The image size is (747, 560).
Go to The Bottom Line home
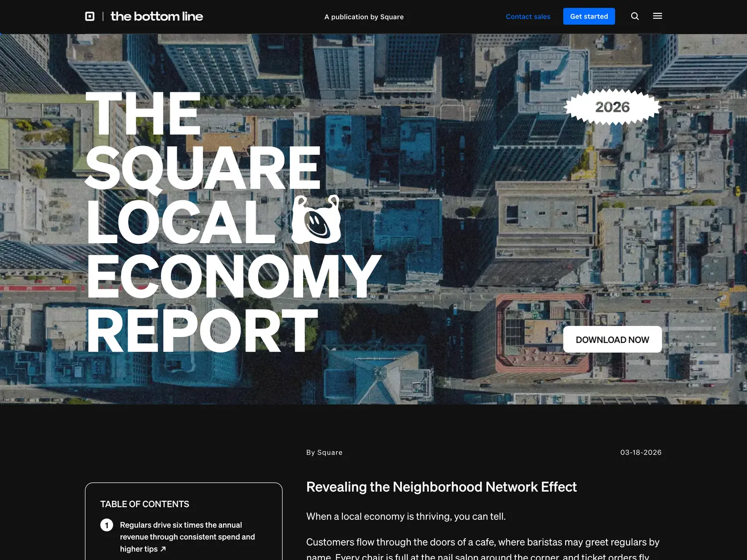(x=157, y=17)
